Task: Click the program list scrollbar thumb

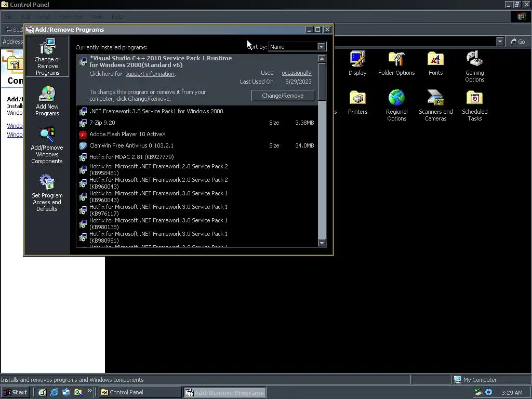Action: [x=322, y=82]
